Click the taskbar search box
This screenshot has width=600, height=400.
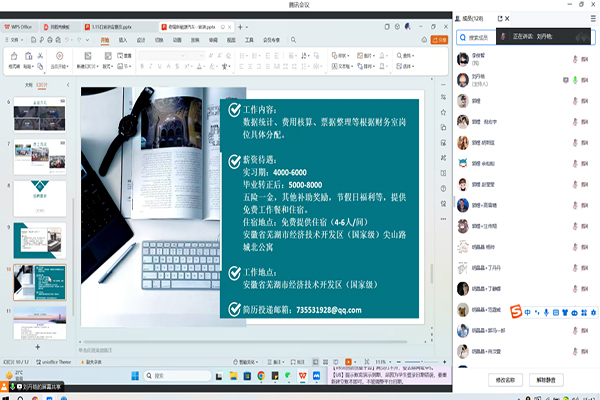(177, 376)
